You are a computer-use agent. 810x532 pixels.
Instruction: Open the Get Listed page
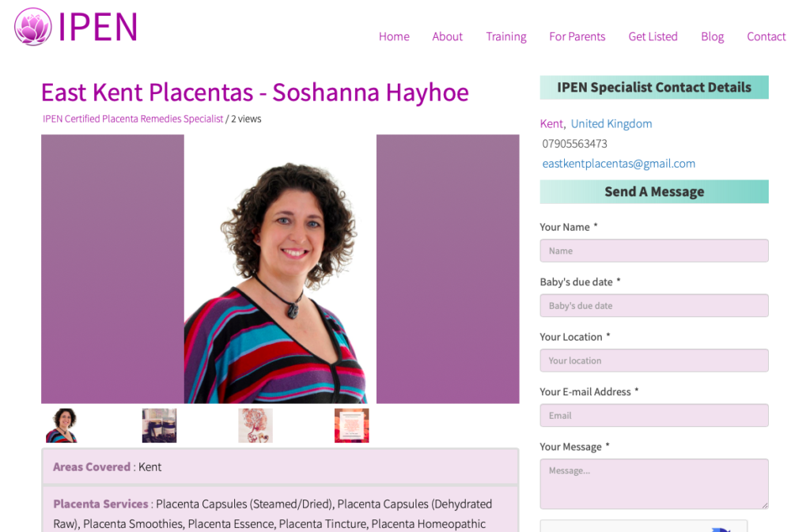click(x=653, y=36)
